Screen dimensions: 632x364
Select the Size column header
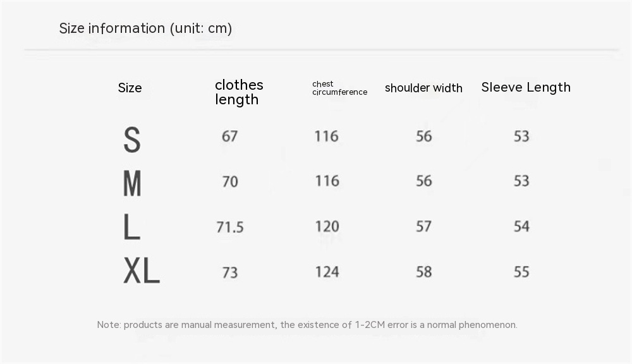[x=130, y=88]
